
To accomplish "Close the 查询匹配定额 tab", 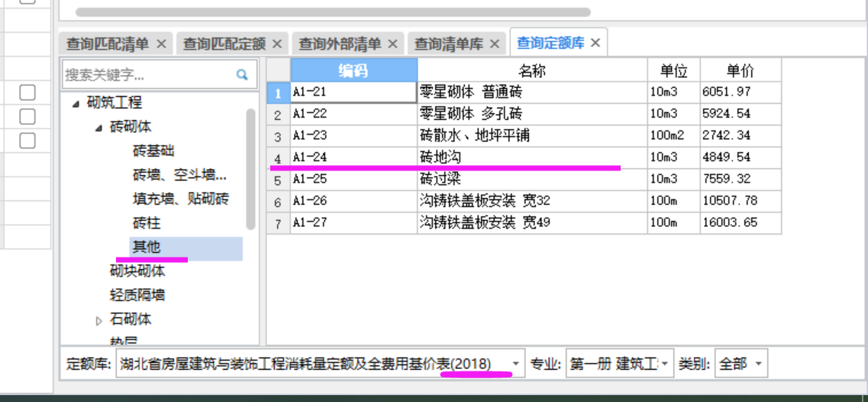I will click(277, 44).
